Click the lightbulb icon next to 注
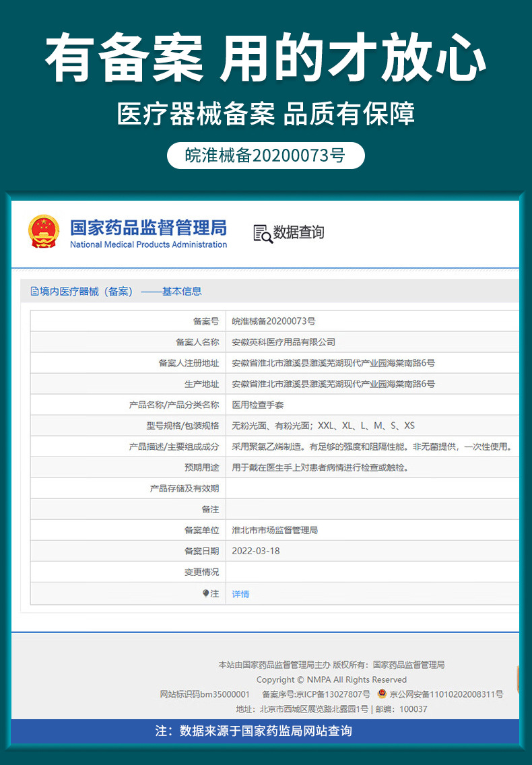This screenshot has height=765, width=532. pyautogui.click(x=205, y=593)
